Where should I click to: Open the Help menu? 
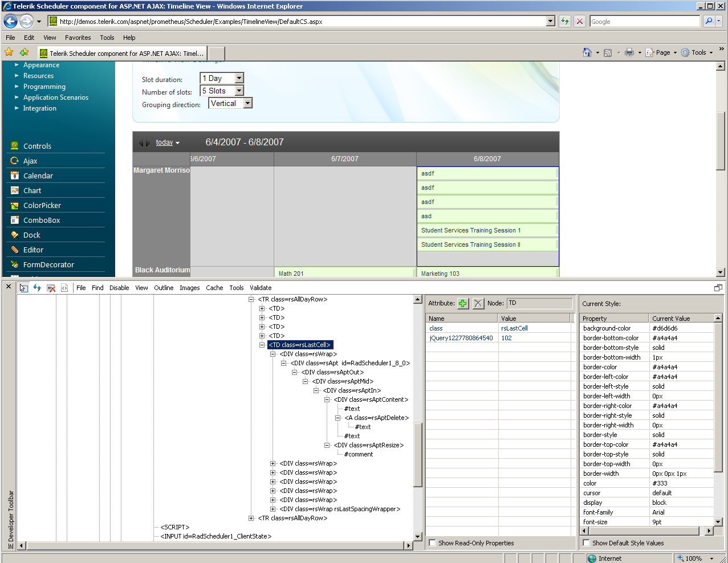tap(129, 38)
